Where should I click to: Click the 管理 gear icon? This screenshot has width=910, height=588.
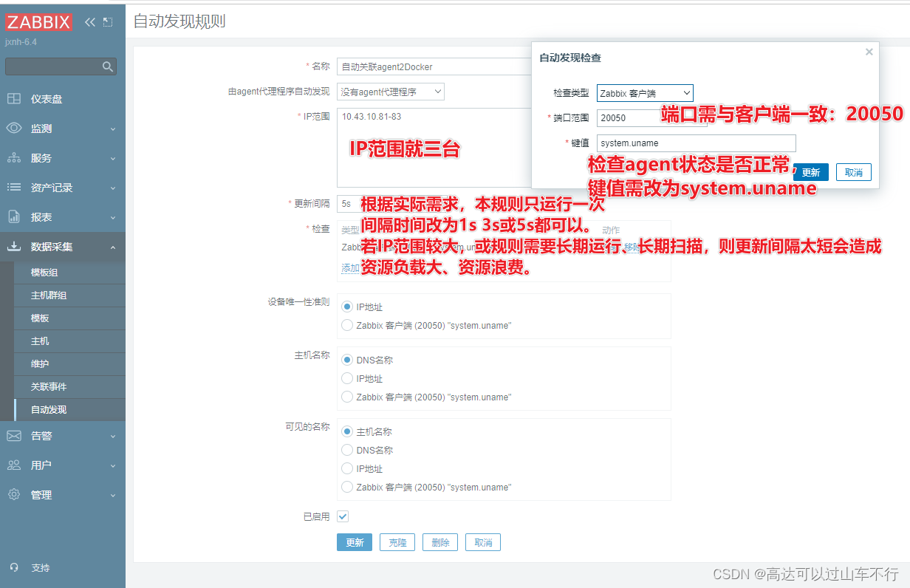[14, 495]
